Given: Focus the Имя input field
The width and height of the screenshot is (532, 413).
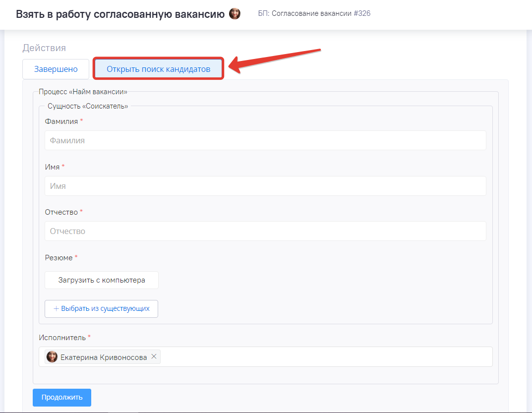Looking at the screenshot, I should coord(265,186).
